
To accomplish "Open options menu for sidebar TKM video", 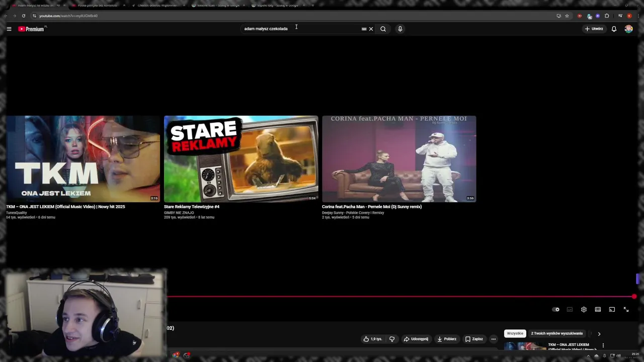I will 603,345.
